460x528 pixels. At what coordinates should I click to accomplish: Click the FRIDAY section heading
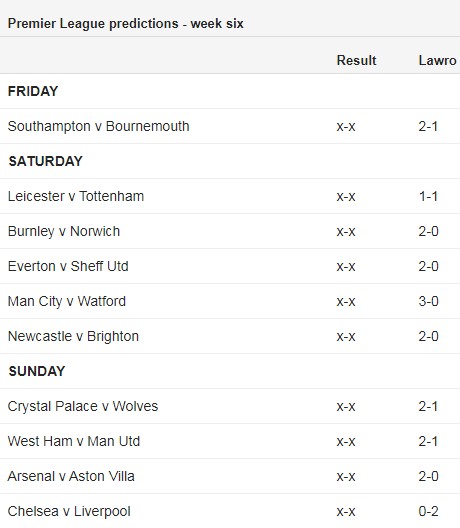coord(33,91)
